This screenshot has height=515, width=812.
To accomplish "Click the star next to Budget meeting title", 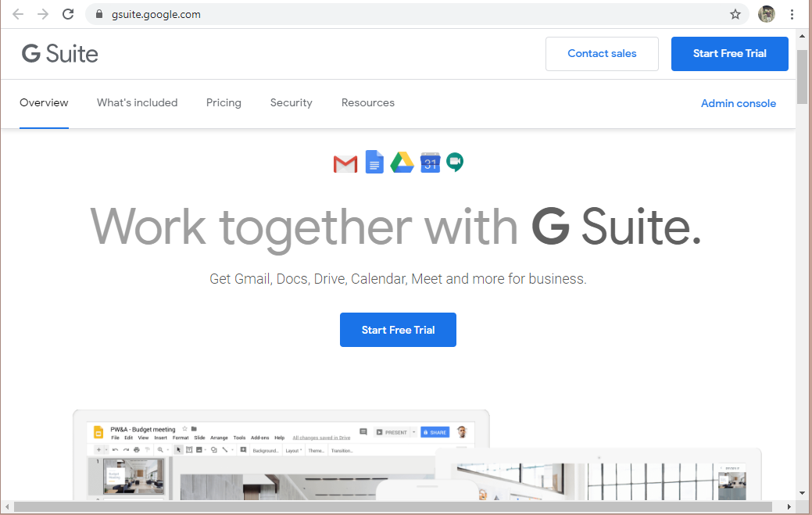I will point(185,428).
